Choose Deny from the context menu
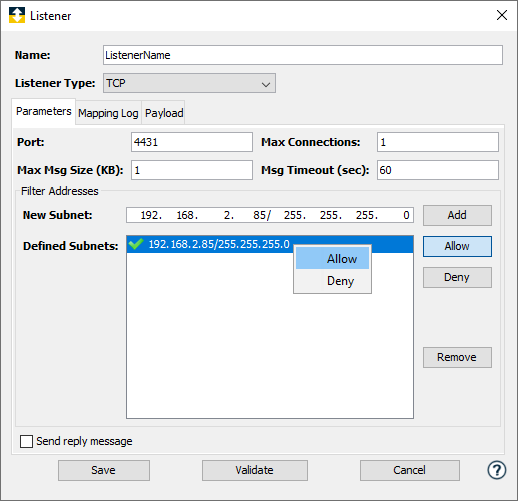518x501 pixels. 332,281
